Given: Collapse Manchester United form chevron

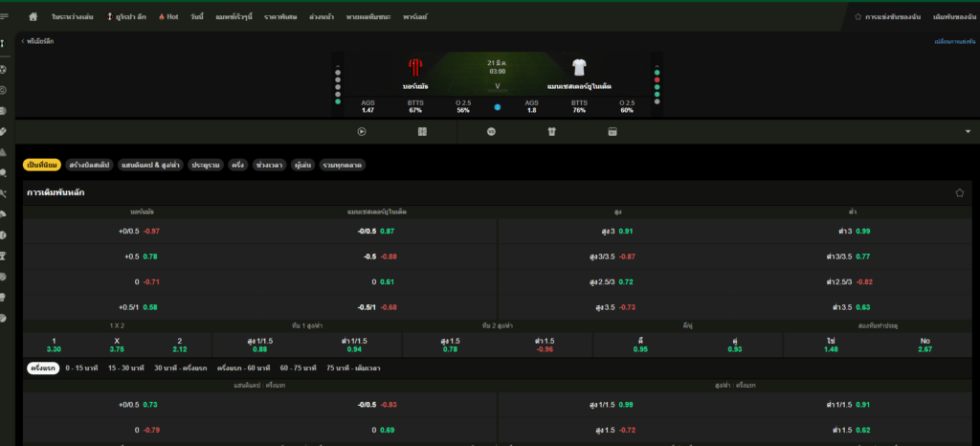Looking at the screenshot, I should pyautogui.click(x=657, y=66).
